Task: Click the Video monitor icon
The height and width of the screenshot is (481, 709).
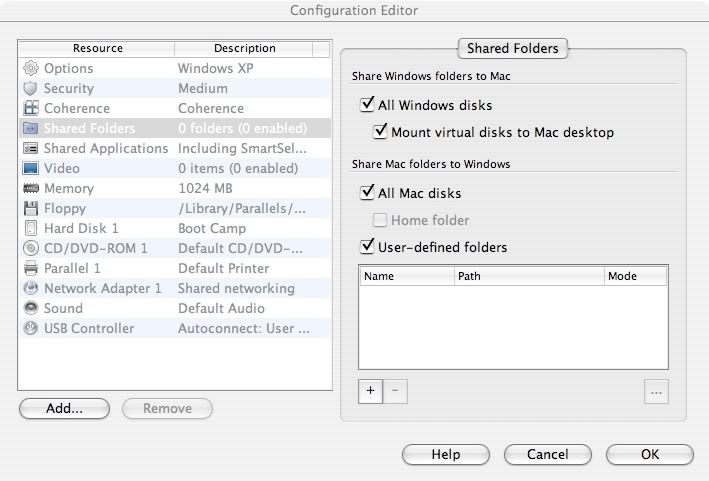Action: 30,168
